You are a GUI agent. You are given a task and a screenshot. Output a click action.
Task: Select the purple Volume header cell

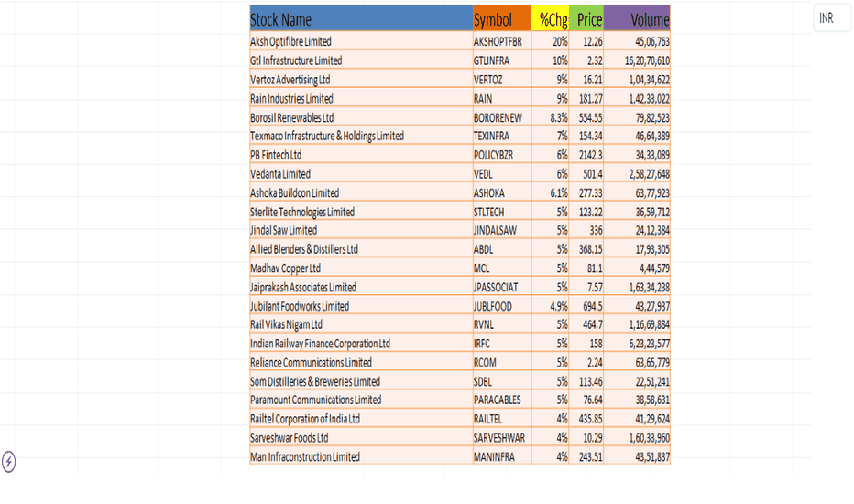637,19
